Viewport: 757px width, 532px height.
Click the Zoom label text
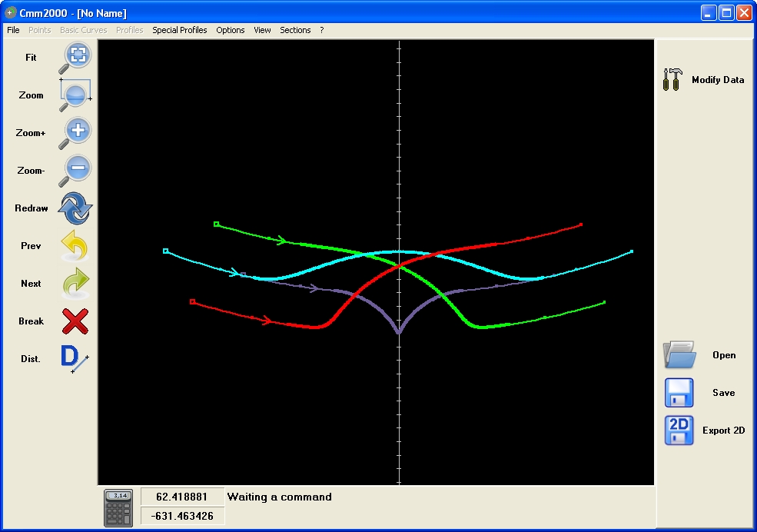(31, 95)
